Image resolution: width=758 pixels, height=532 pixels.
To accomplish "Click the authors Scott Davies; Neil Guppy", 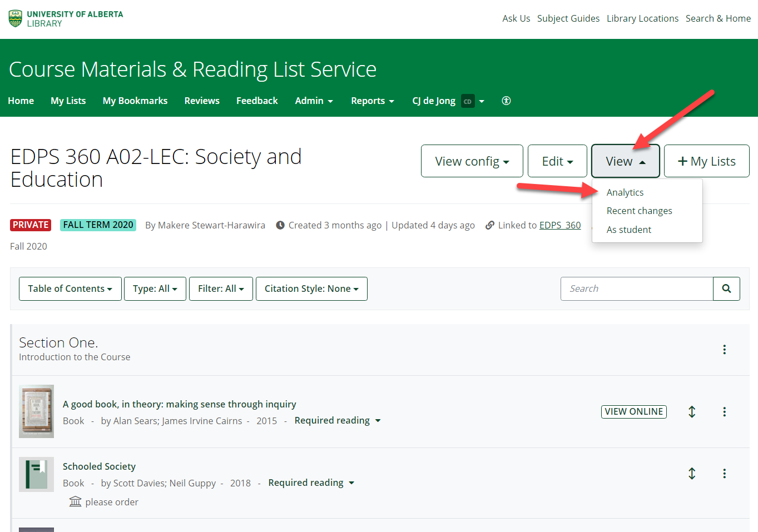I will click(165, 483).
